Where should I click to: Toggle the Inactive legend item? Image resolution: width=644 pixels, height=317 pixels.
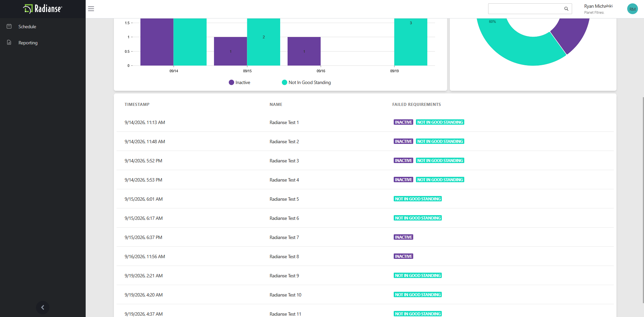[x=240, y=82]
